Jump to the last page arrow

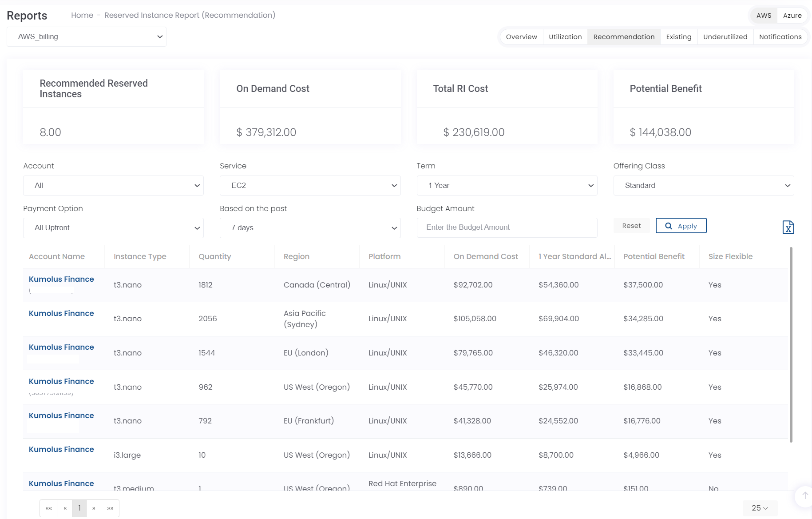(110, 508)
